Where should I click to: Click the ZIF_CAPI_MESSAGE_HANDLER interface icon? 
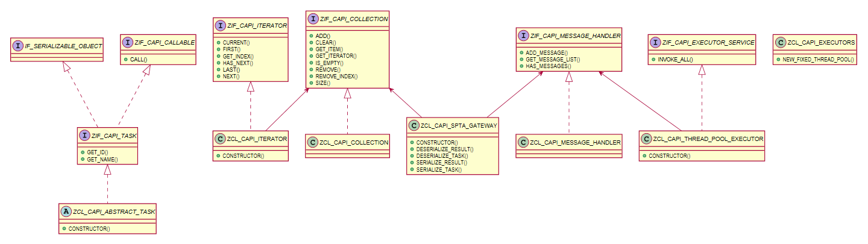524,36
